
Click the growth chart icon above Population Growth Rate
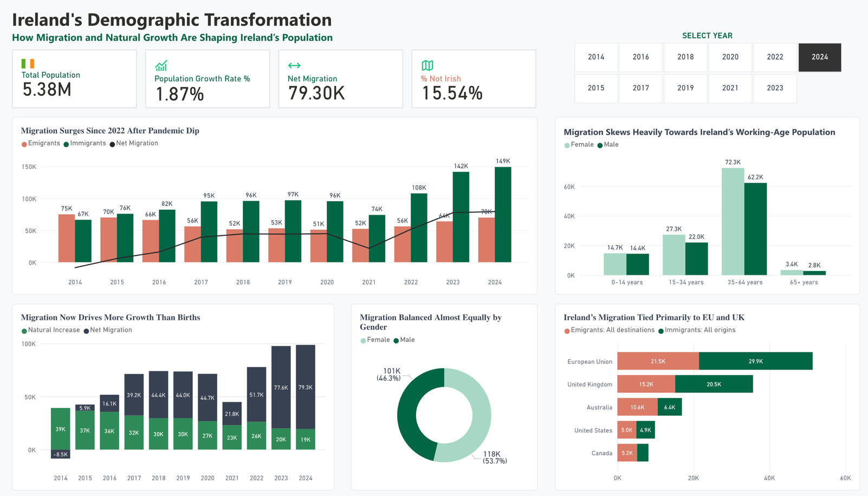[x=161, y=66]
